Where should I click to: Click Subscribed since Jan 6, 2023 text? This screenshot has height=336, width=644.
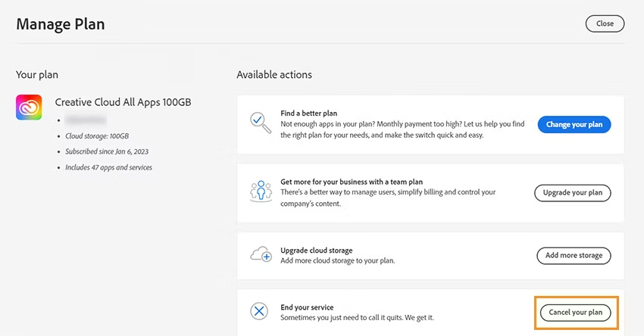click(107, 151)
